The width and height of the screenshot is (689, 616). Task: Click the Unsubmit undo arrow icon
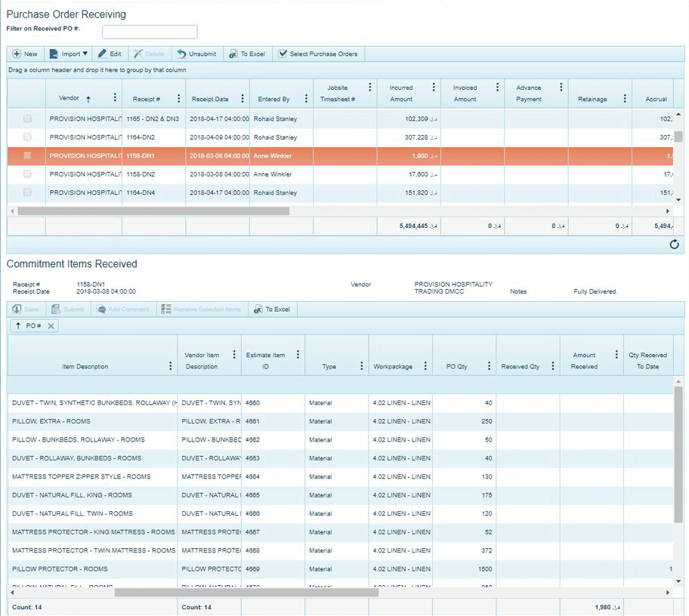pos(182,54)
